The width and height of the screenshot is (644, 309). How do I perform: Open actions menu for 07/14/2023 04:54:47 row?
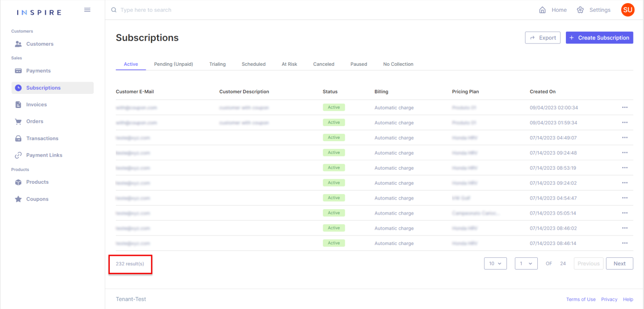coord(624,198)
